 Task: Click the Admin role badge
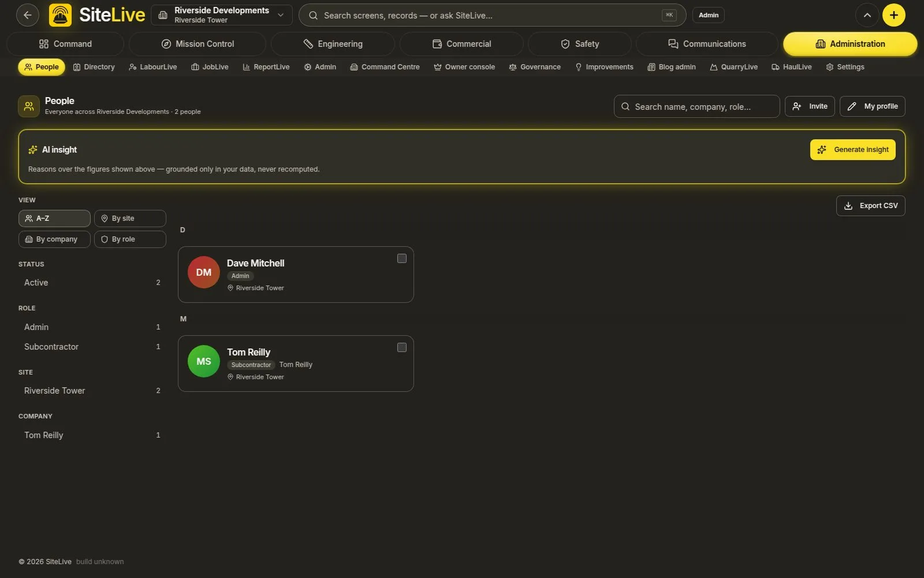click(709, 15)
